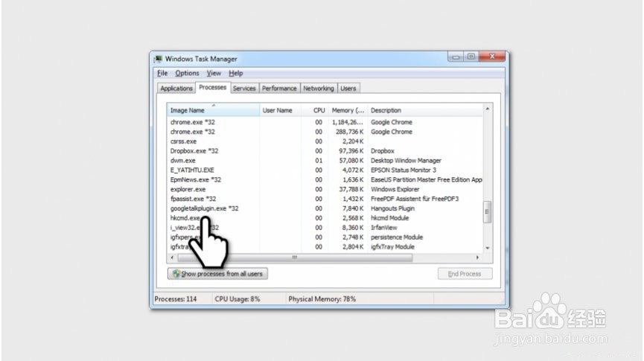
Task: Open the View menu
Action: point(214,73)
